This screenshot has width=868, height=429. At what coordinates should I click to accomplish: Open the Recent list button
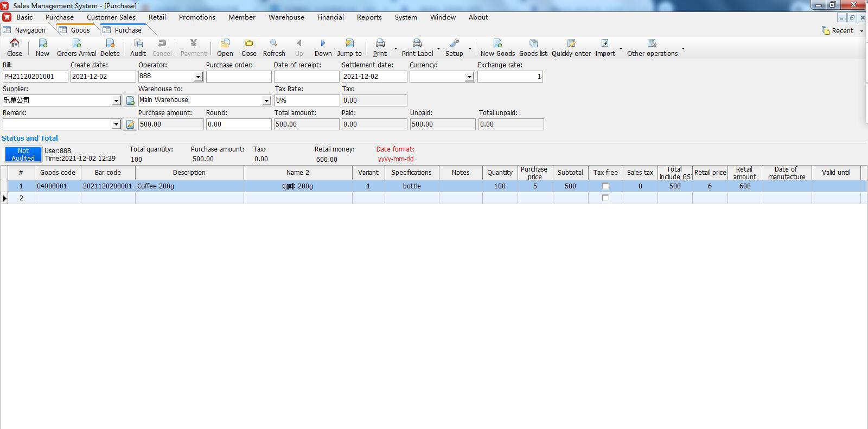841,31
